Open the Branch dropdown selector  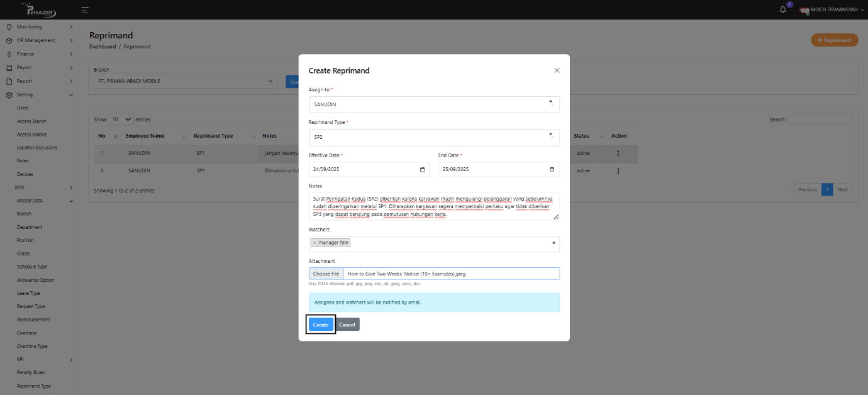pos(185,81)
